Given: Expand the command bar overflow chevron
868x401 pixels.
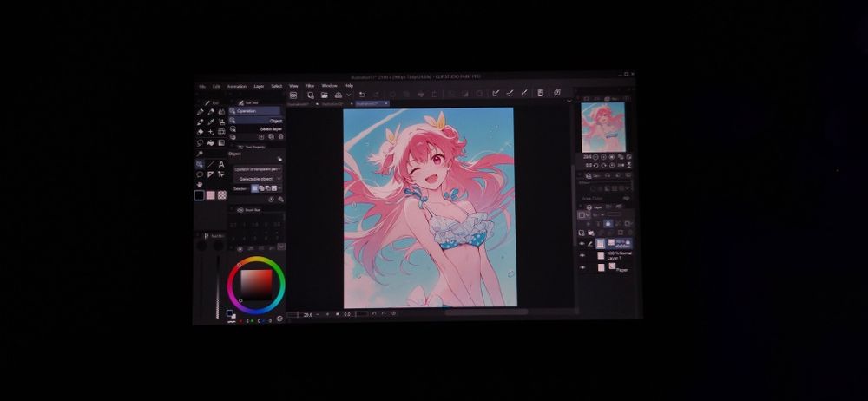Looking at the screenshot, I should (x=569, y=102).
